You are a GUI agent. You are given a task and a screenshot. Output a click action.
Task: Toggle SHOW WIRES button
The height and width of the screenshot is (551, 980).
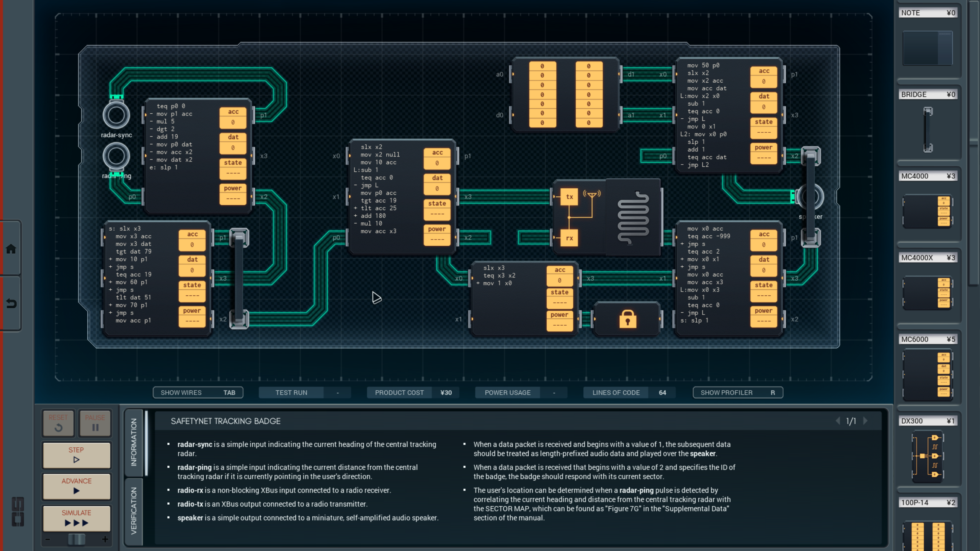(x=198, y=393)
